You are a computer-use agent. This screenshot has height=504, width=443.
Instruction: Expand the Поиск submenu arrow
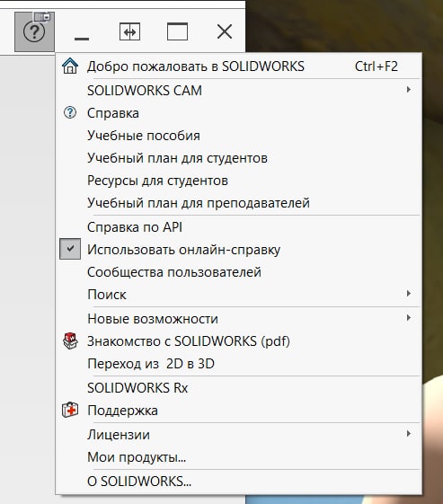(x=409, y=294)
